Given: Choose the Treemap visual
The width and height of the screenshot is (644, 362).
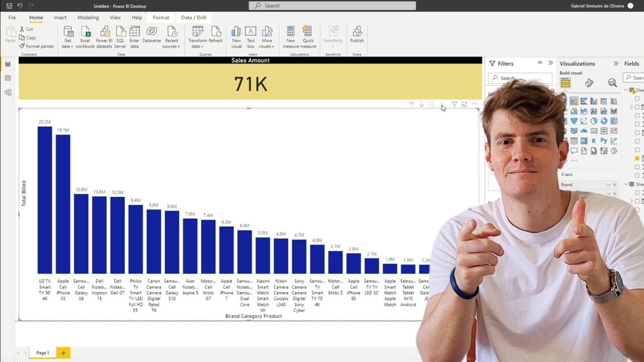Looking at the screenshot, I should [614, 121].
